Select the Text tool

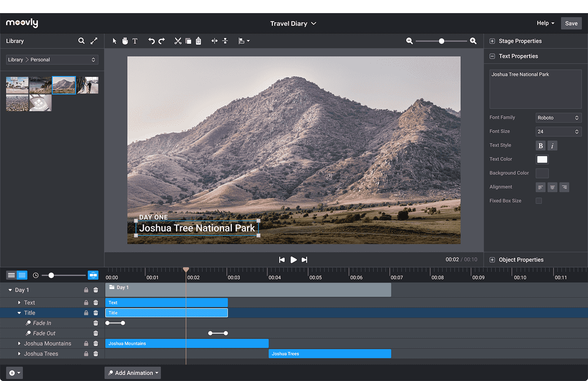[x=135, y=41]
